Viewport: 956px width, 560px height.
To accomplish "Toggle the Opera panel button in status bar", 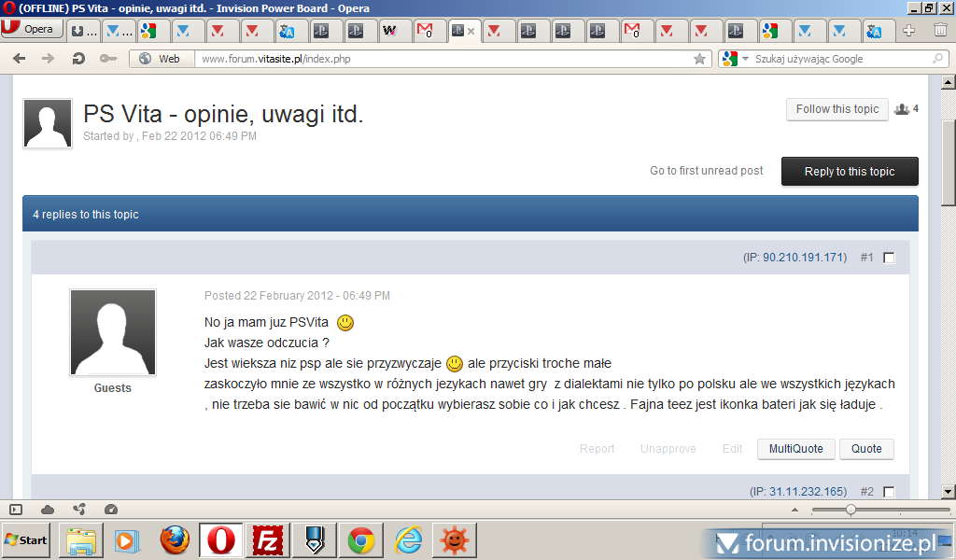I will [x=16, y=510].
